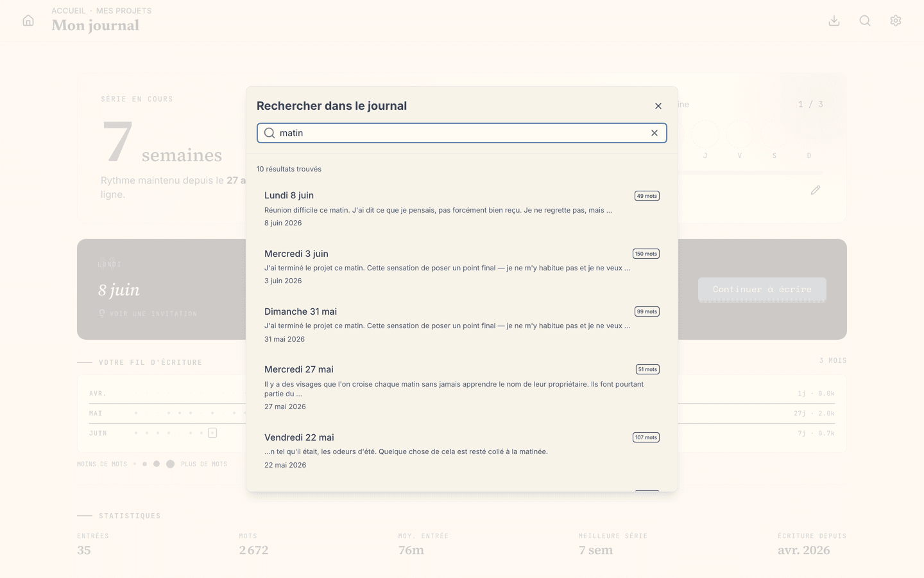Image resolution: width=924 pixels, height=578 pixels.
Task: Click 'Rechercher dans le journal' heading
Action: point(332,106)
